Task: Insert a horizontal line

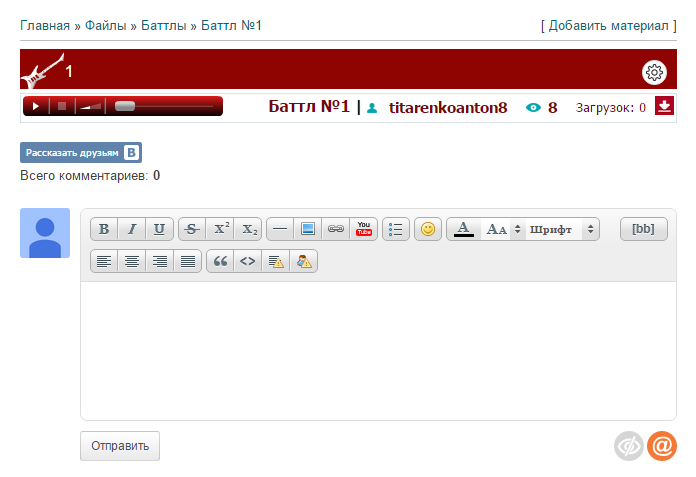Action: pos(280,229)
